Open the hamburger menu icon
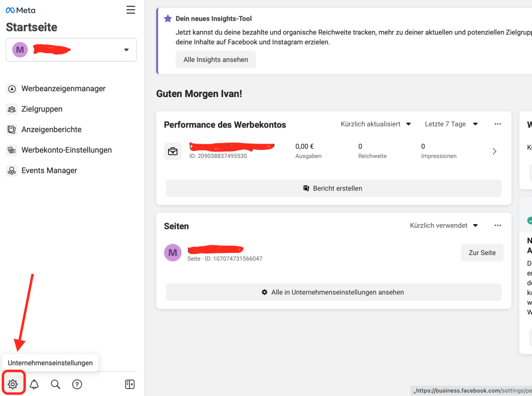Screen dimensions: 532x396 tap(131, 10)
